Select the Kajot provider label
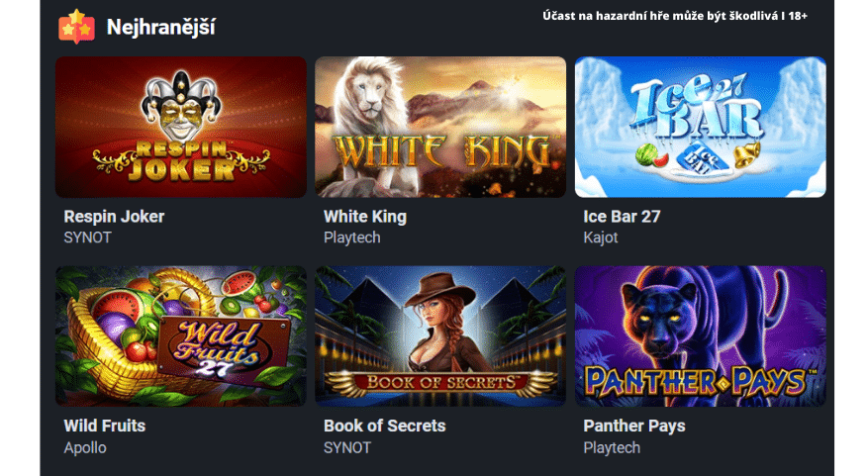The image size is (868, 476). click(x=601, y=238)
